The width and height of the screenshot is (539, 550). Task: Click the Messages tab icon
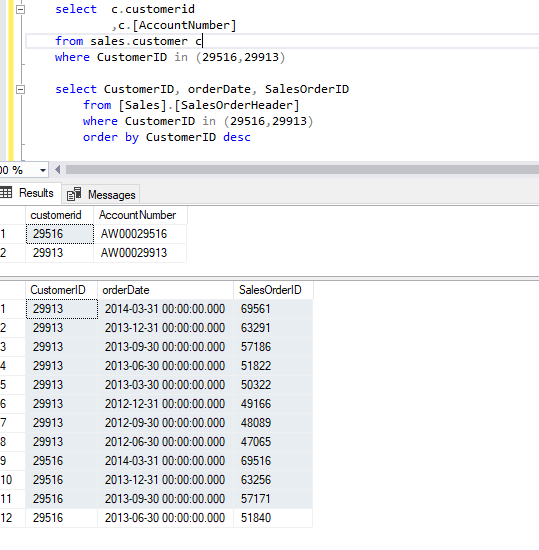click(74, 194)
